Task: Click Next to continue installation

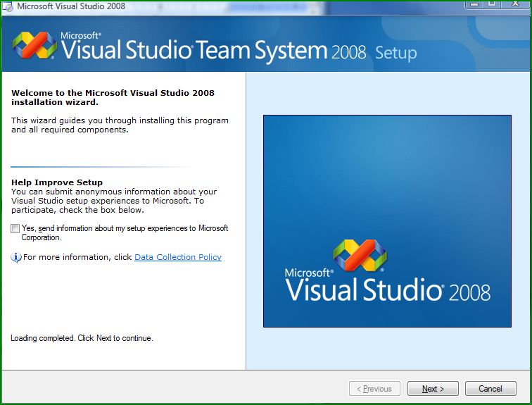Action: [432, 389]
